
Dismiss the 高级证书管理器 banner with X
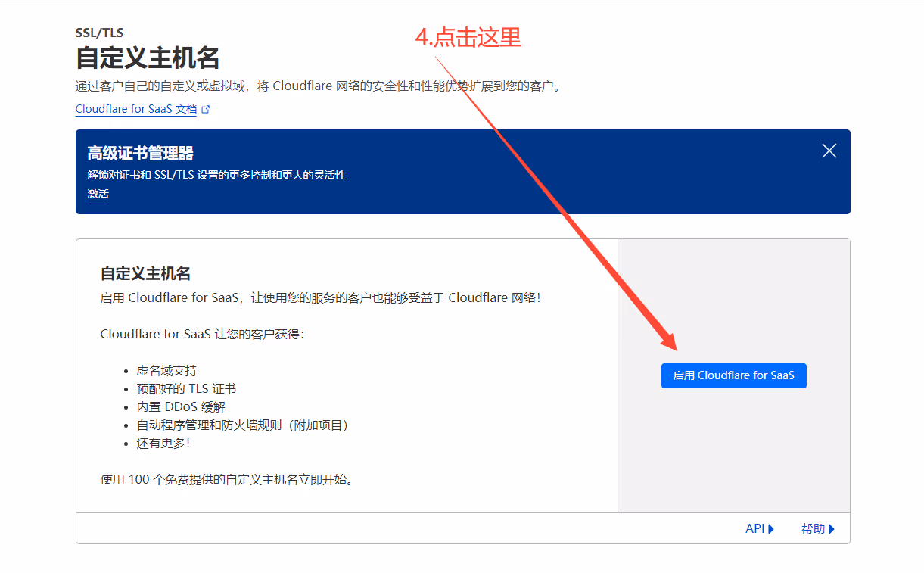pyautogui.click(x=829, y=151)
